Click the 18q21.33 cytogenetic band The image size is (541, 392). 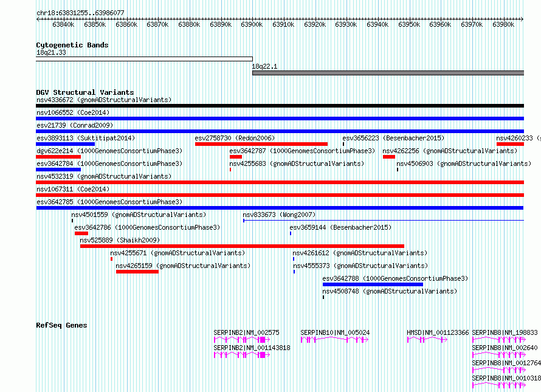pos(144,59)
